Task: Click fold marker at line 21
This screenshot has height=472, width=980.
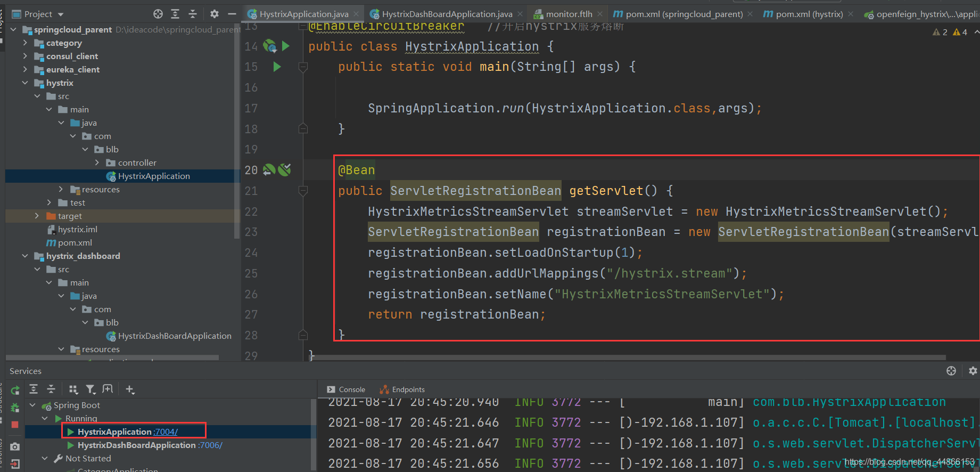Action: [x=303, y=190]
